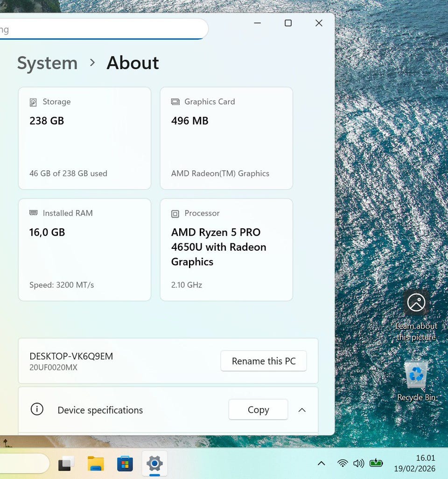Show hidden system tray icons
The height and width of the screenshot is (479, 448).
[x=321, y=464]
